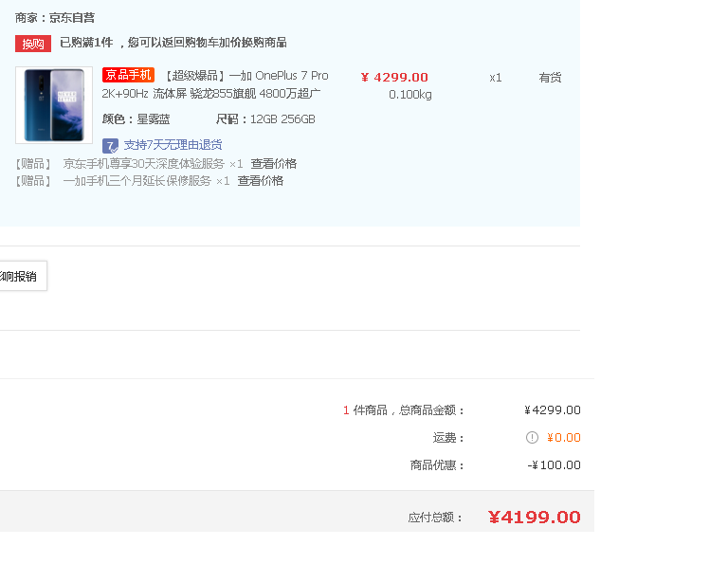Click the red 换购 tag
The height and width of the screenshot is (582, 728).
tap(33, 44)
